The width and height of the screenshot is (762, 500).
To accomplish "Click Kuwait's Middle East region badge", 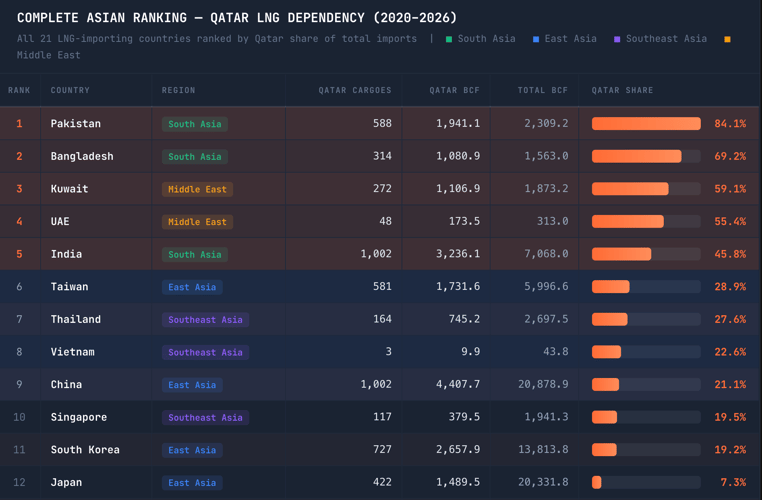I will tap(197, 189).
